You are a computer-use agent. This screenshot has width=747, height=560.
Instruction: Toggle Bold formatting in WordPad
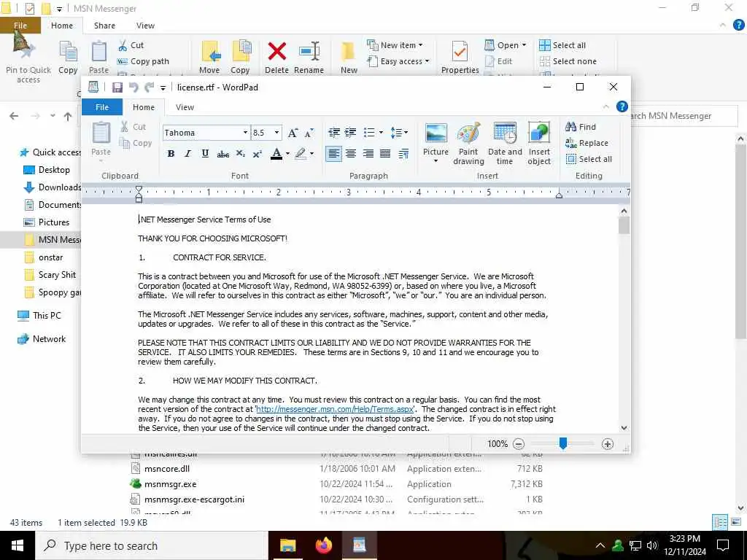tap(171, 153)
